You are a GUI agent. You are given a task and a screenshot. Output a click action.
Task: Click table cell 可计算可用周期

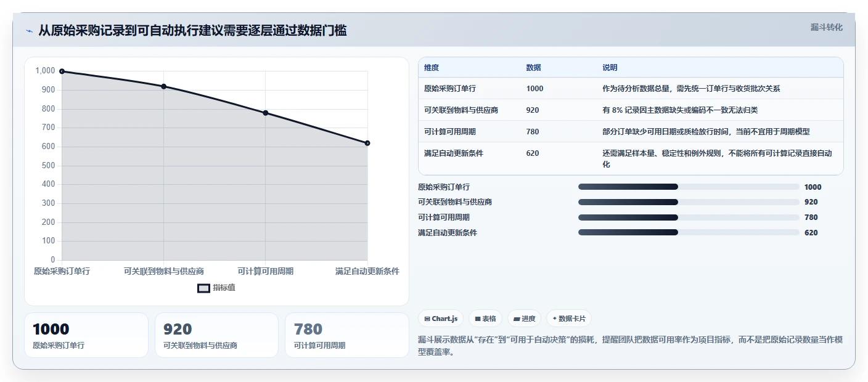[450, 132]
